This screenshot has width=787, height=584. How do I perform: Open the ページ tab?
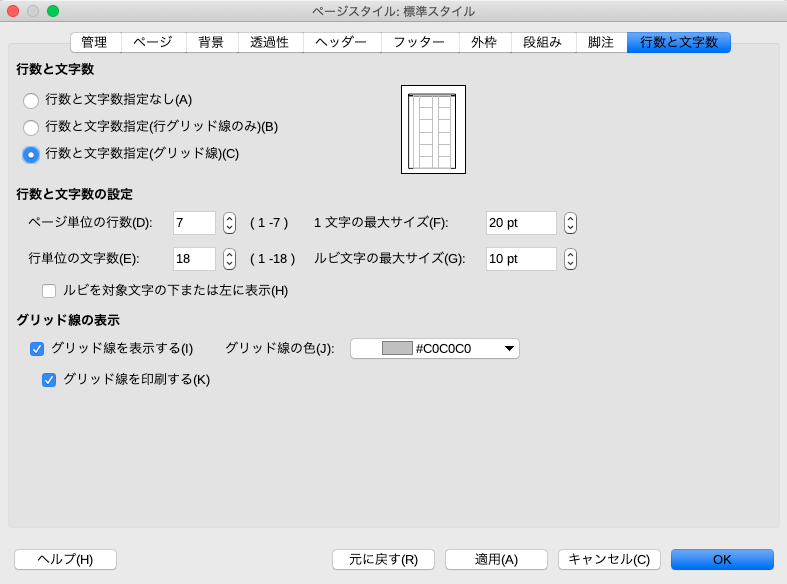[153, 42]
